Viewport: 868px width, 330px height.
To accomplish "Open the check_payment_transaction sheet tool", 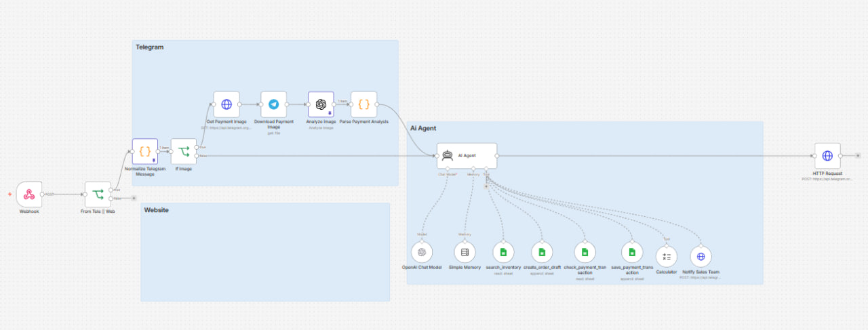I will (585, 253).
